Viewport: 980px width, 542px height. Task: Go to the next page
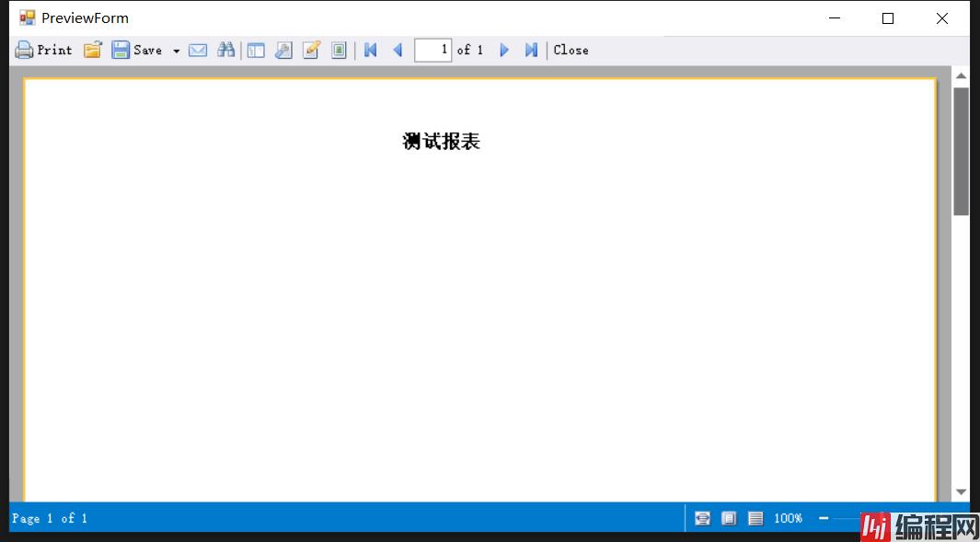coord(504,51)
